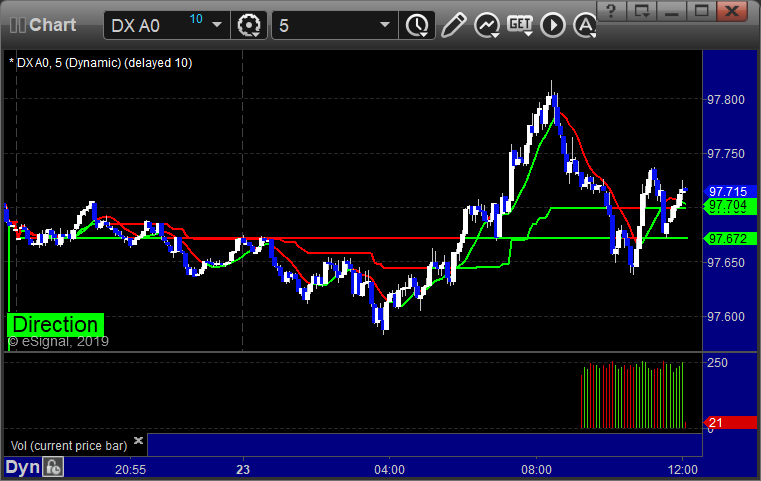This screenshot has width=761, height=481.
Task: Minimize the Chart window
Action: [x=672, y=11]
